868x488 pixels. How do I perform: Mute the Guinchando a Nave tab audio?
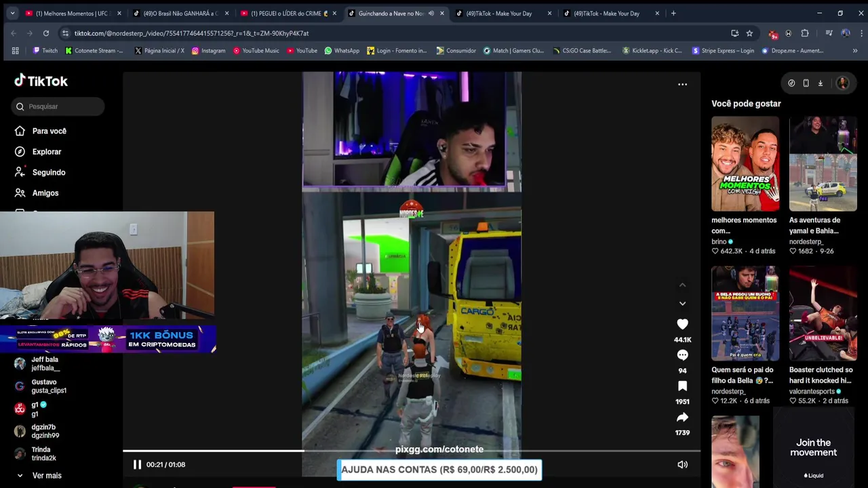click(x=431, y=13)
